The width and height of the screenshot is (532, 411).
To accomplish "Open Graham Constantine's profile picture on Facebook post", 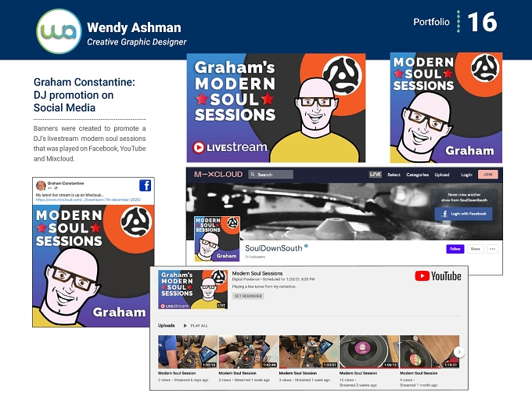I will [x=41, y=186].
